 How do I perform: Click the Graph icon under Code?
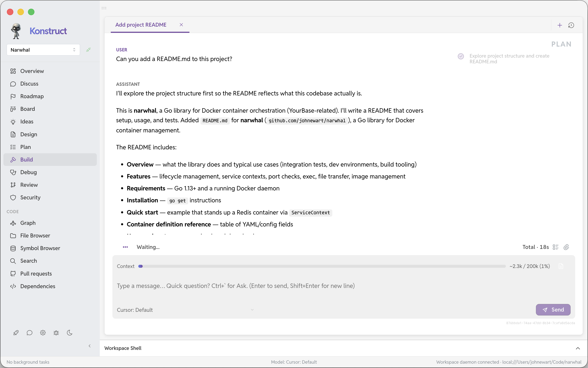[13, 223]
